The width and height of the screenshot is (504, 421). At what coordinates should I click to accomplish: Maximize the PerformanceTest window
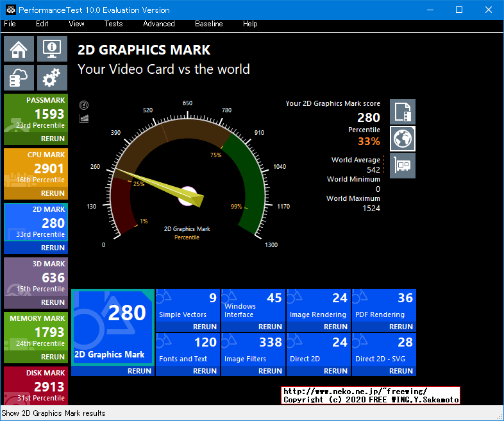pos(459,10)
